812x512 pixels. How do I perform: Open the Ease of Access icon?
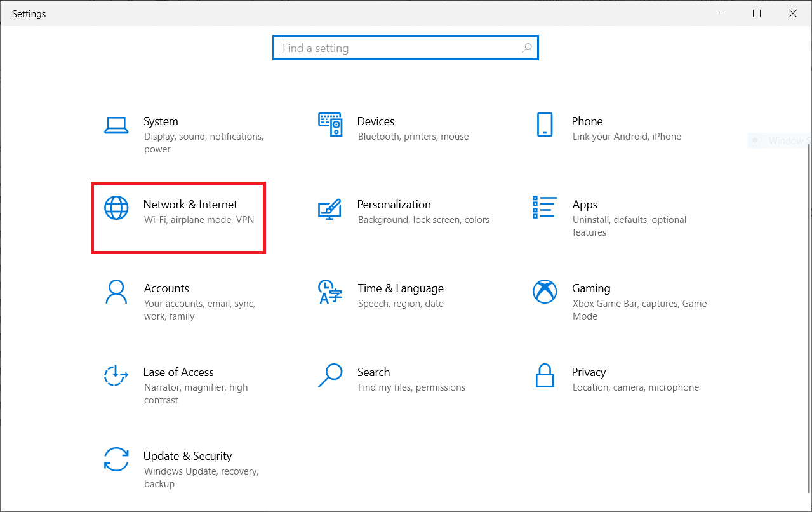(x=116, y=375)
